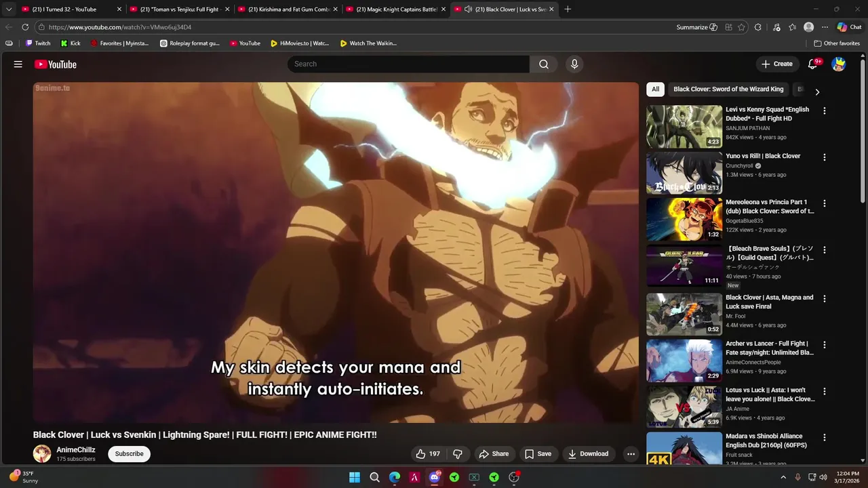Open options for Asta, Magna and Luck video
Image resolution: width=868 pixels, height=488 pixels.
tap(825, 299)
